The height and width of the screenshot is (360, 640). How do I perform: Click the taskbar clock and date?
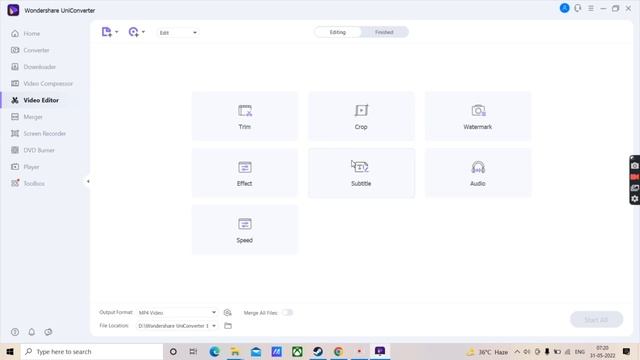tap(602, 351)
